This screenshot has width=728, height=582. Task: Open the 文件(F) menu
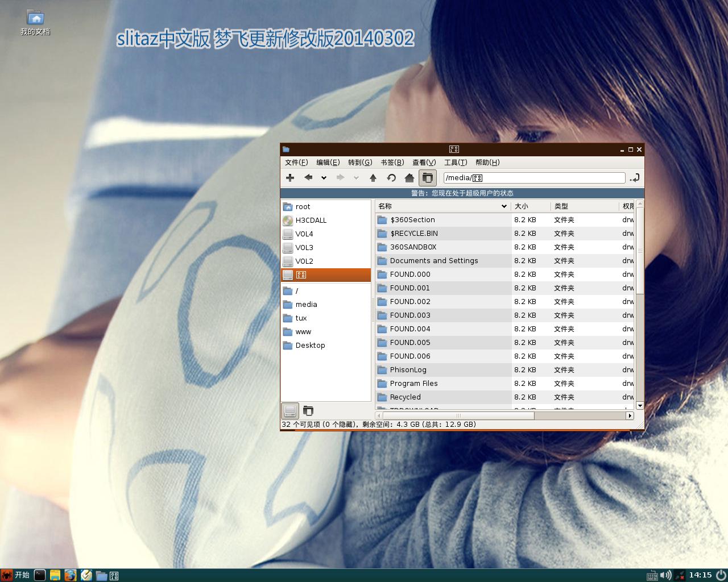pyautogui.click(x=296, y=163)
